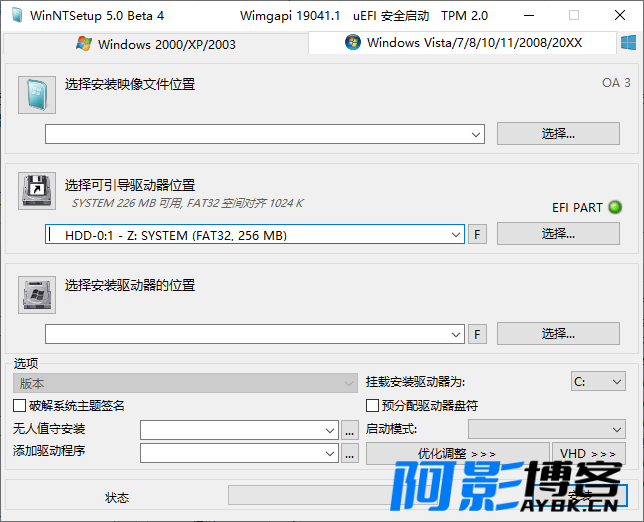Image resolution: width=644 pixels, height=522 pixels.
Task: Browse for an unattended install file with the ... button
Action: [x=350, y=430]
